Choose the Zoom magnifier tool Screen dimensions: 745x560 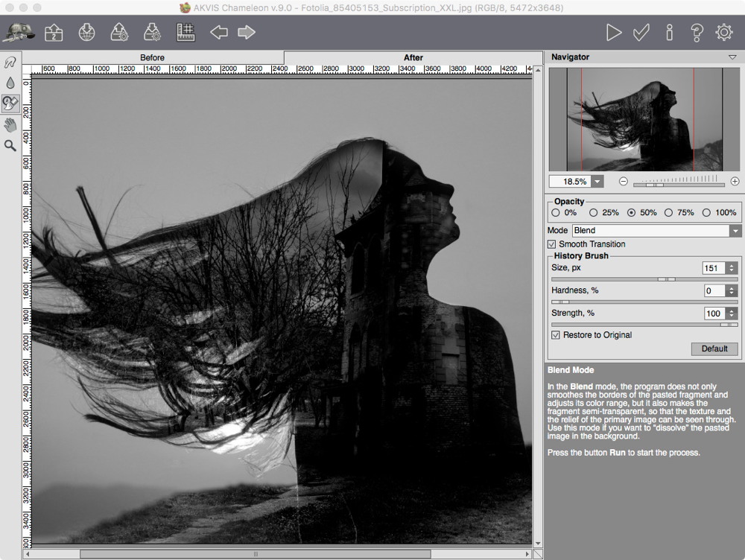tap(10, 146)
